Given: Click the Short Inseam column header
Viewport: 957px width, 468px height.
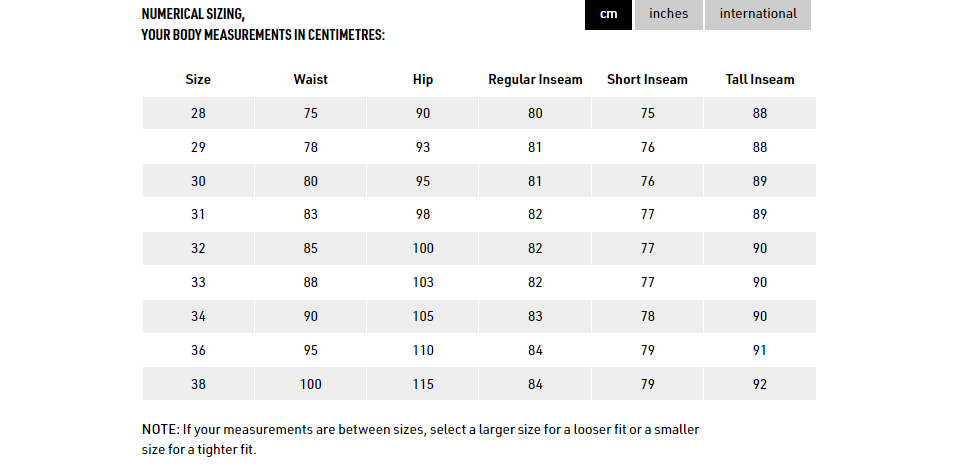Looking at the screenshot, I should [648, 79].
